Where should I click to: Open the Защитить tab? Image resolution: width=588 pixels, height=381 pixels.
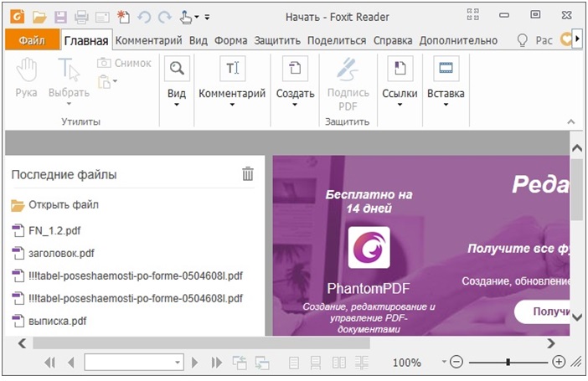tap(277, 40)
